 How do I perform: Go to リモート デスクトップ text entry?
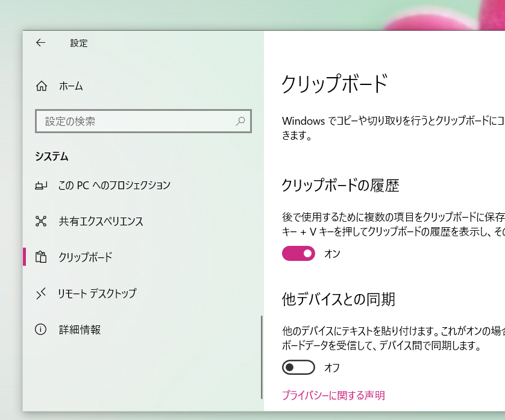97,293
